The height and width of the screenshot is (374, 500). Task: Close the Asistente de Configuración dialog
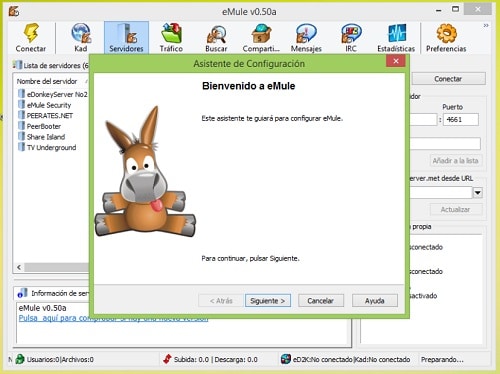point(396,61)
